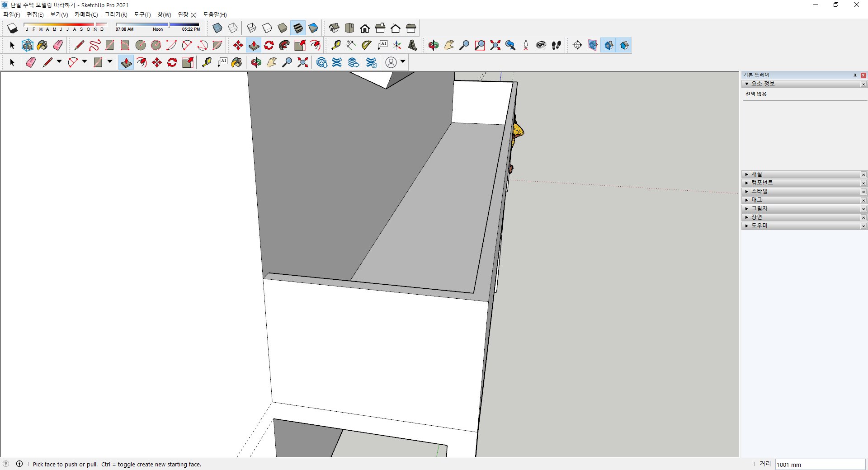
Task: Select the Freehand drawing tool
Action: (x=94, y=45)
